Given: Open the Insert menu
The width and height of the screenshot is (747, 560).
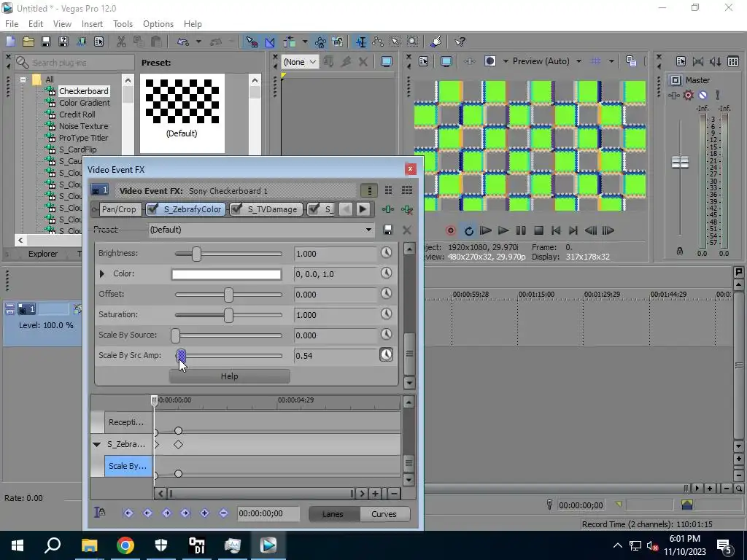Looking at the screenshot, I should pyautogui.click(x=92, y=24).
